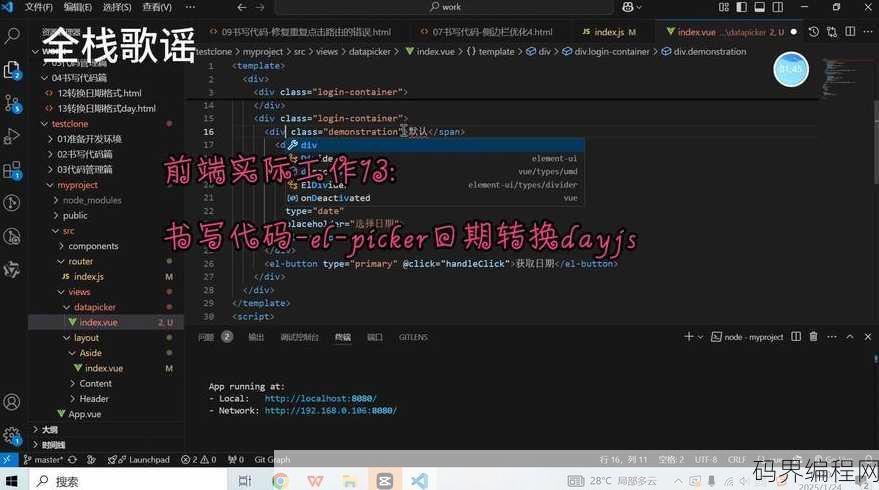This screenshot has height=490, width=879.
Task: Open the 选择(S) menu
Action: (x=117, y=7)
